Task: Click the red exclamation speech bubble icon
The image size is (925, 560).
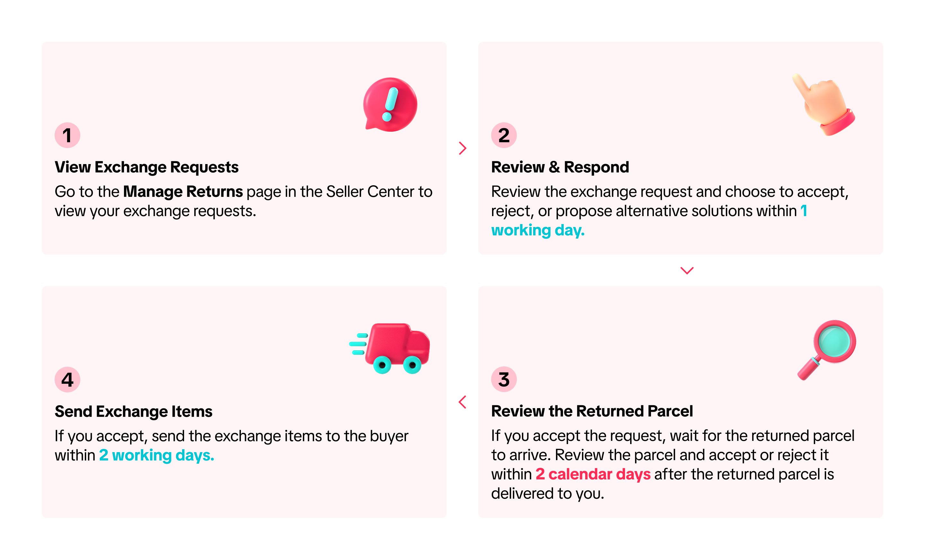Action: point(390,105)
